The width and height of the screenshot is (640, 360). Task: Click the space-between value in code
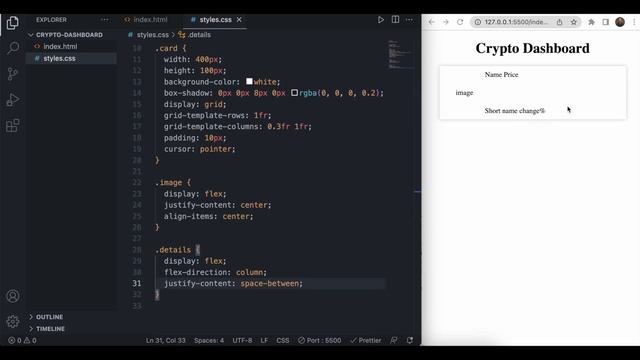click(269, 283)
